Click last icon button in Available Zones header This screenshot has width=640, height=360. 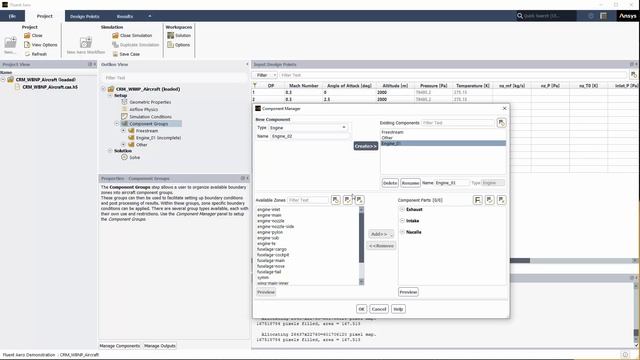(359, 200)
